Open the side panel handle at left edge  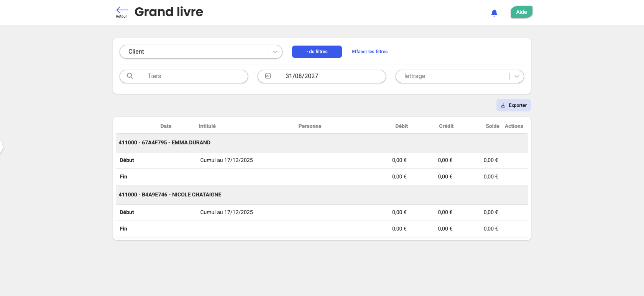click(1, 147)
